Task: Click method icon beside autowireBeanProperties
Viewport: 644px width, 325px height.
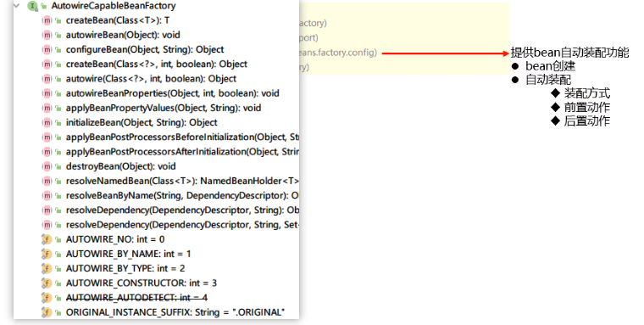Action: (47, 93)
